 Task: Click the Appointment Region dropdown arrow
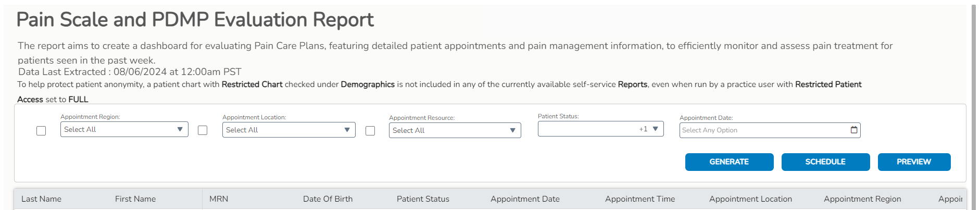[180, 129]
